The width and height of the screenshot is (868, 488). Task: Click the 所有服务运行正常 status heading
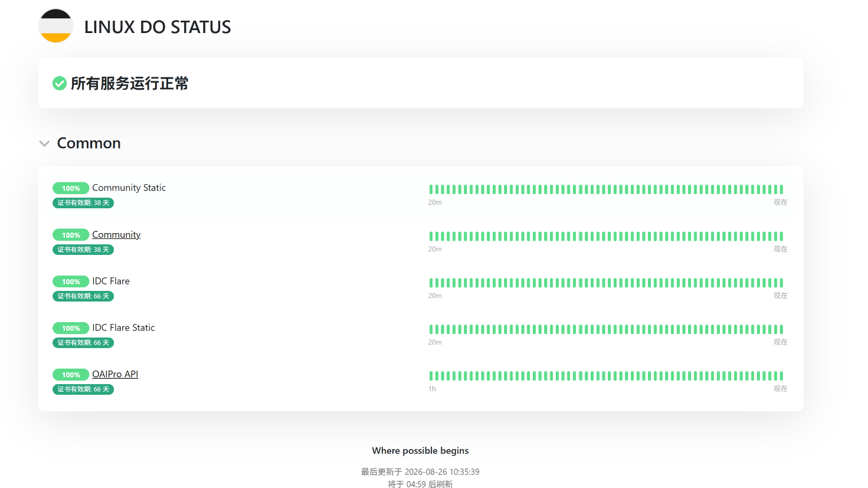(130, 83)
